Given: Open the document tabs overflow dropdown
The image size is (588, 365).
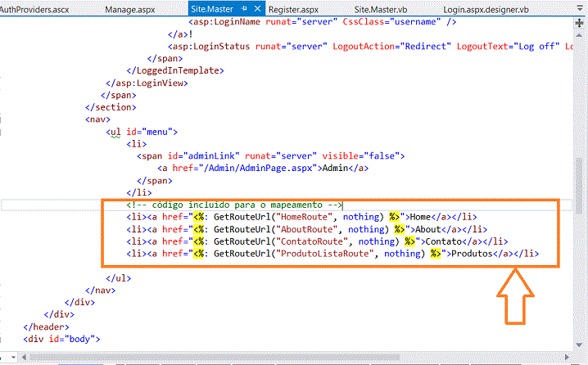Looking at the screenshot, I should pyautogui.click(x=580, y=8).
